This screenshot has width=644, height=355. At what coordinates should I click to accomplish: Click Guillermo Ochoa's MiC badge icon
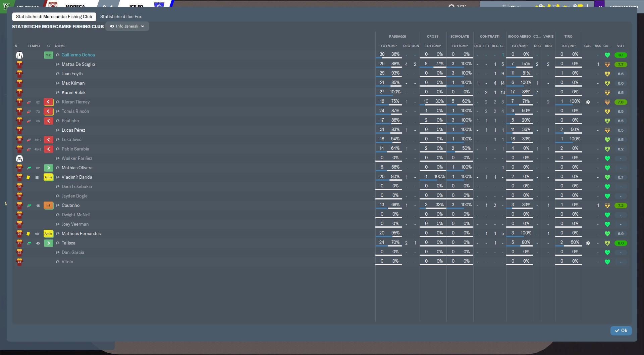(x=48, y=55)
